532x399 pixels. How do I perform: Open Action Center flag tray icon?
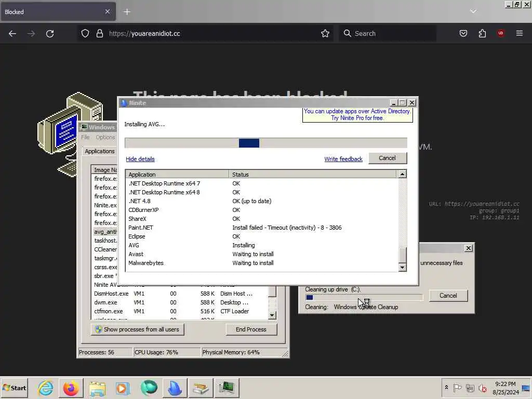point(457,388)
